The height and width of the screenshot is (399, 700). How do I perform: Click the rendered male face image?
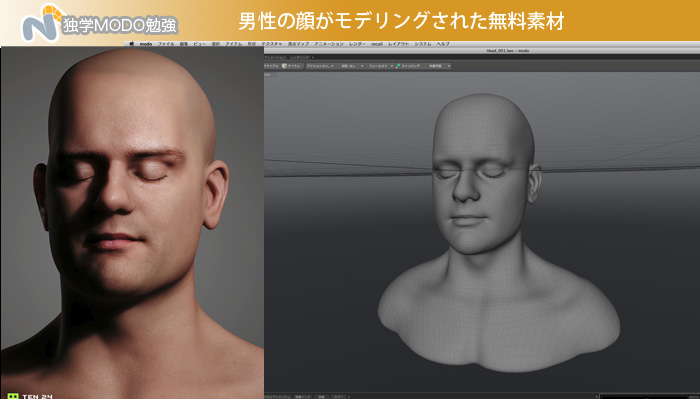point(132,222)
